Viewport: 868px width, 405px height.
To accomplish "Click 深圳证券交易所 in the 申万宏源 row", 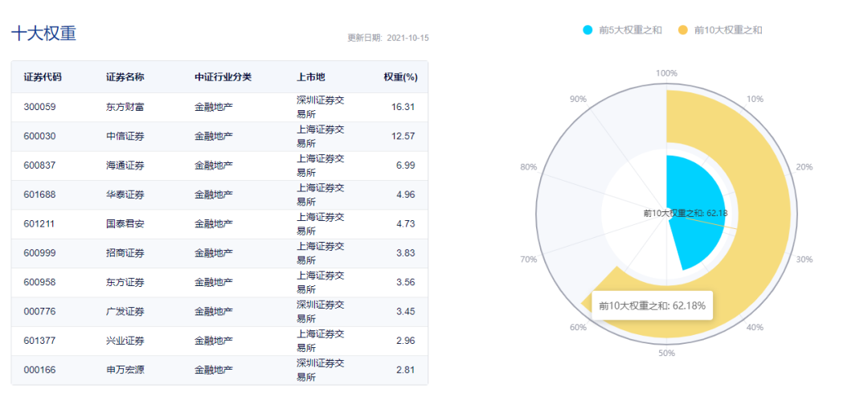I will point(321,370).
